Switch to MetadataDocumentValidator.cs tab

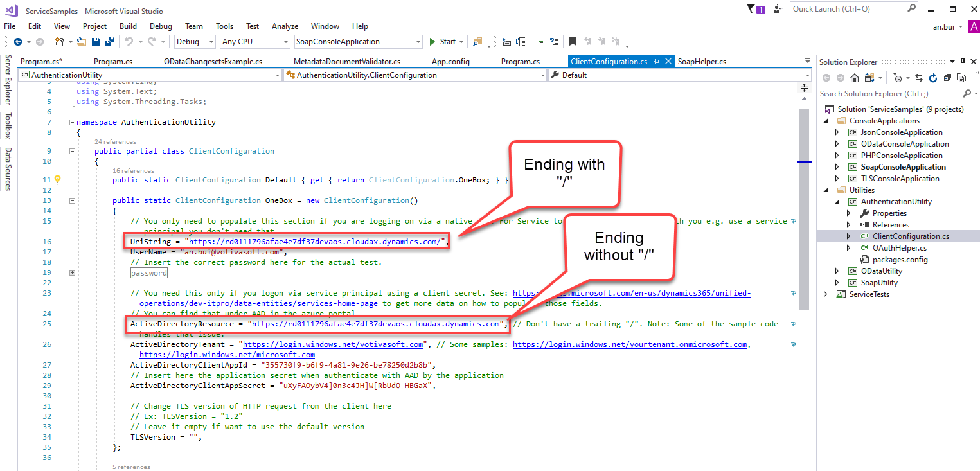347,62
